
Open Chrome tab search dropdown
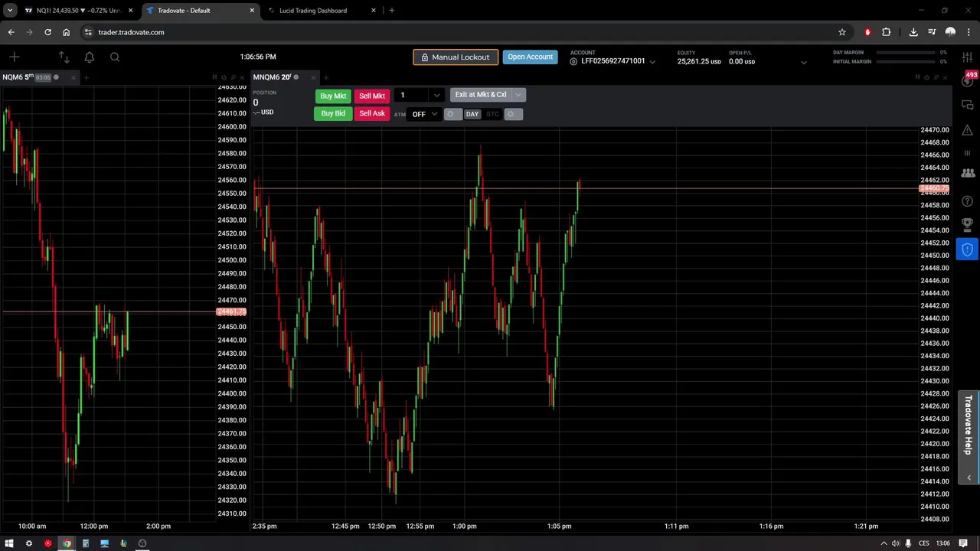10,11
